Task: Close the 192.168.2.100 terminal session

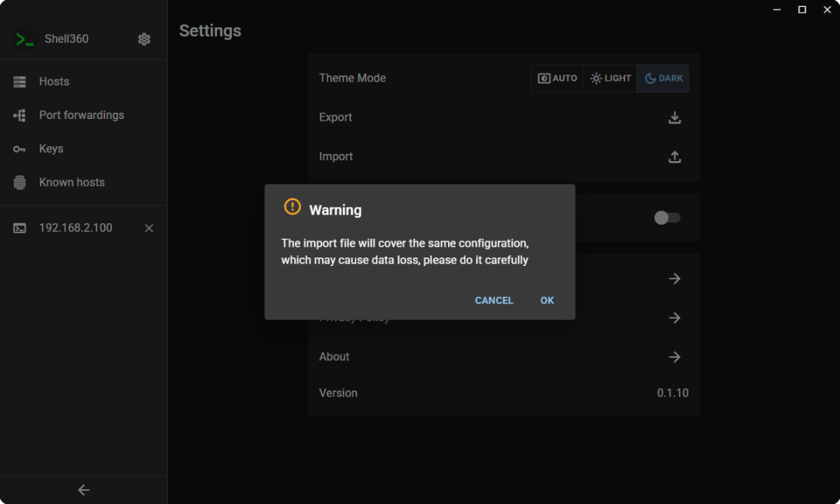Action: tap(149, 228)
